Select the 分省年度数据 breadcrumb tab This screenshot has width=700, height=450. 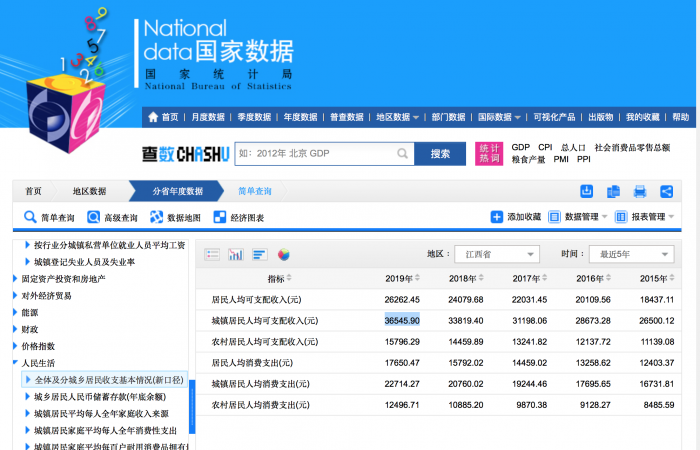tap(177, 191)
